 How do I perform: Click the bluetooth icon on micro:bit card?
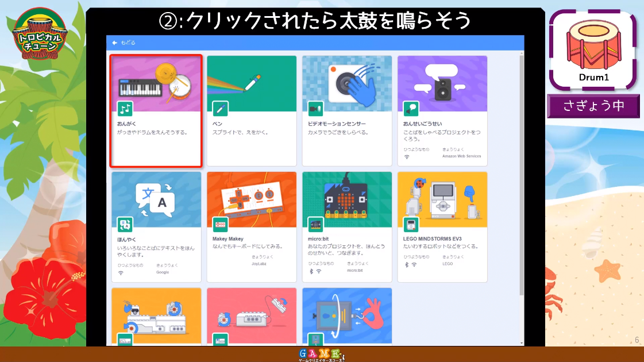pos(311,271)
